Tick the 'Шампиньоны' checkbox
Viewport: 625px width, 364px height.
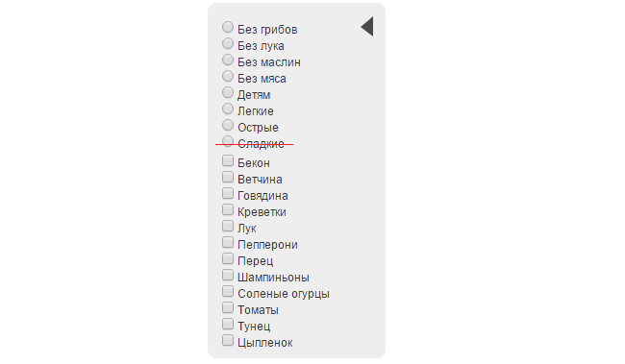(228, 275)
